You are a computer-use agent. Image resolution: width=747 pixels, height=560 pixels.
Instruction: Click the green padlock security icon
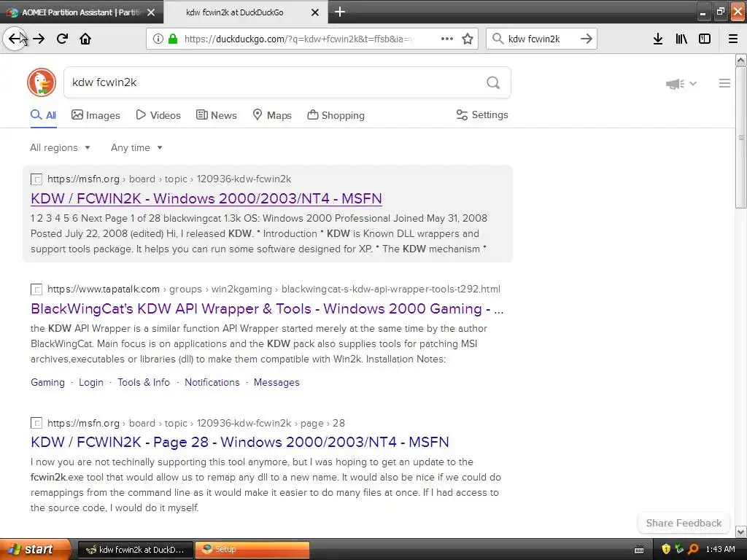coord(172,39)
